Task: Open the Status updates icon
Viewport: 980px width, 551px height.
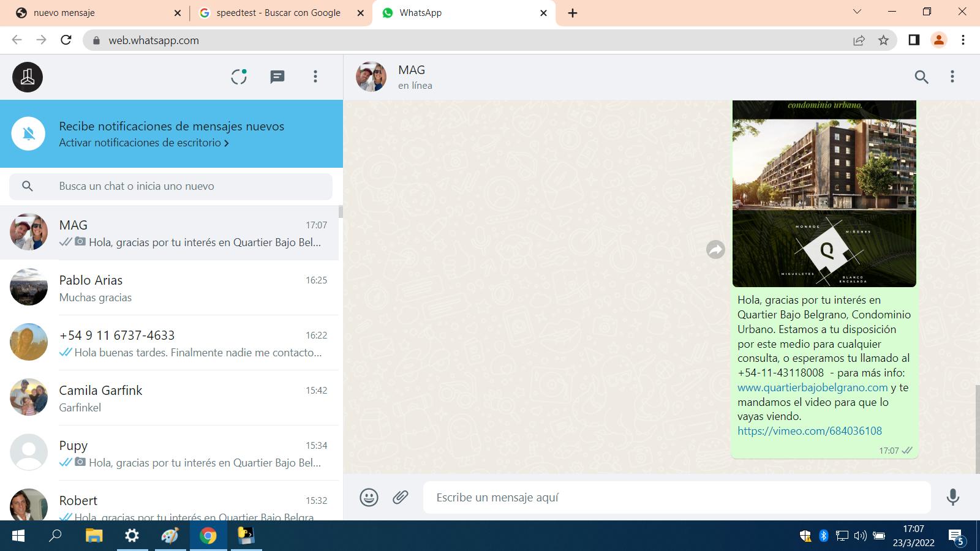Action: (x=239, y=77)
